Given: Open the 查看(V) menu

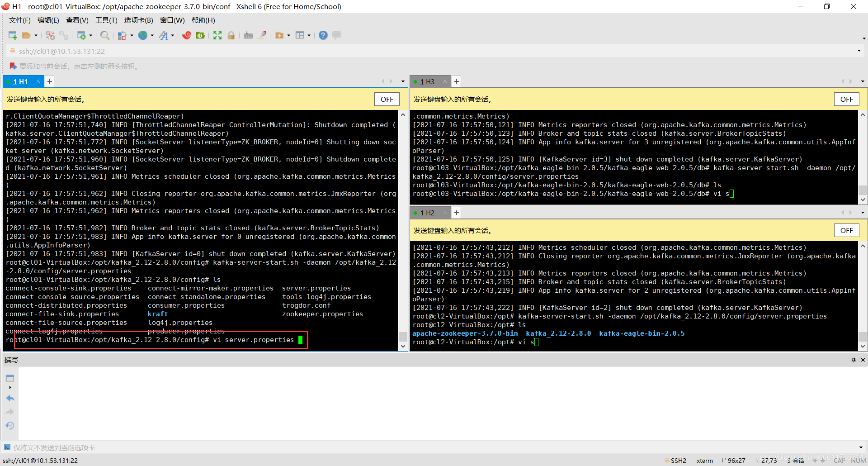Looking at the screenshot, I should [x=77, y=20].
